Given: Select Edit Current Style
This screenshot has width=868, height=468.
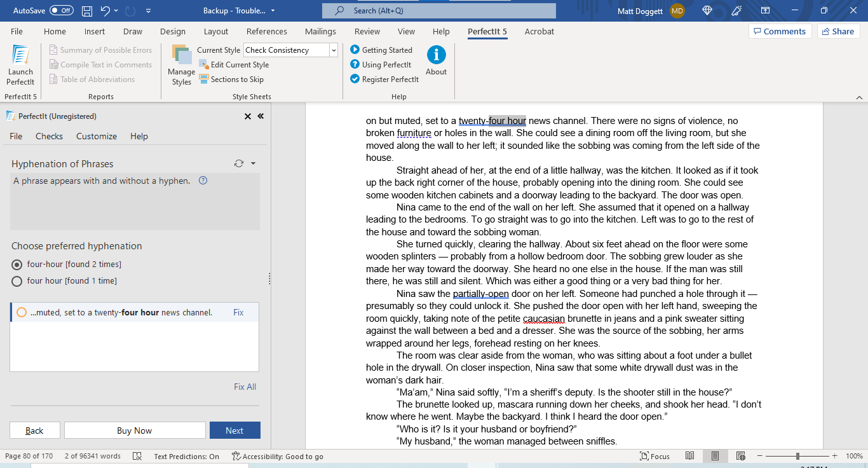Looking at the screenshot, I should 238,64.
